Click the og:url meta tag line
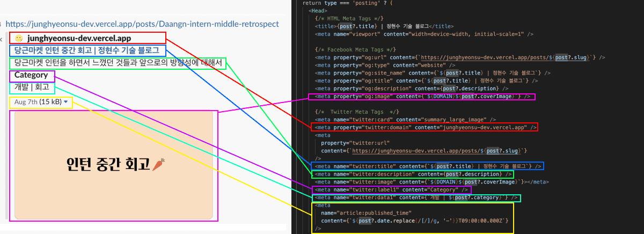The image size is (644, 234). (460, 57)
